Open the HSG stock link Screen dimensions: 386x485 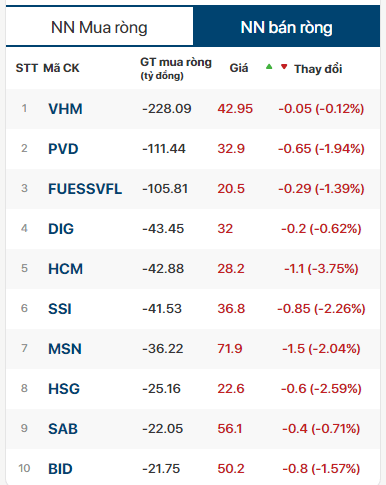pos(64,389)
